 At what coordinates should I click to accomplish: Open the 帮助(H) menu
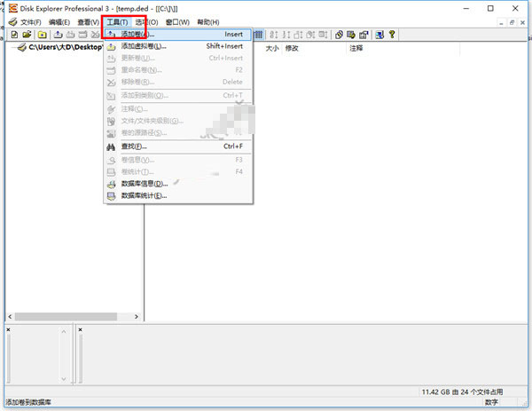[x=208, y=22]
